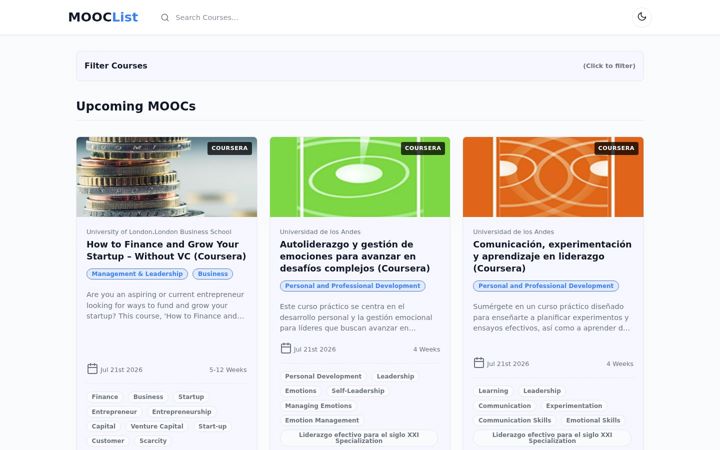Click 'Universidad de los Andes' on Autoliderazgo card

click(x=320, y=232)
